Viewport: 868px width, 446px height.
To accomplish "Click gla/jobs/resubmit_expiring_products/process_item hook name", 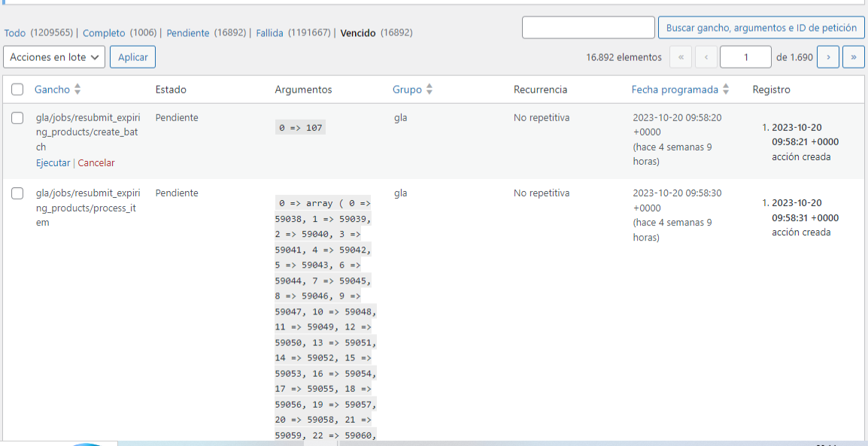I will [x=87, y=208].
